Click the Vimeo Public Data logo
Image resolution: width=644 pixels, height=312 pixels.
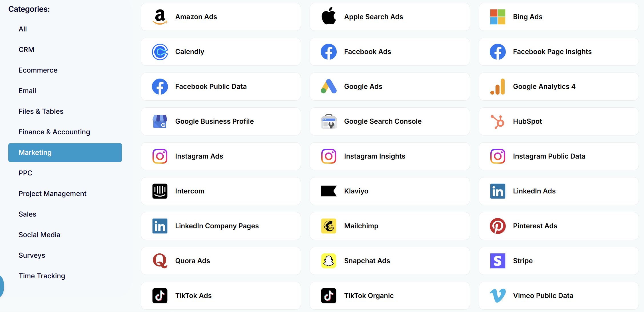click(497, 296)
